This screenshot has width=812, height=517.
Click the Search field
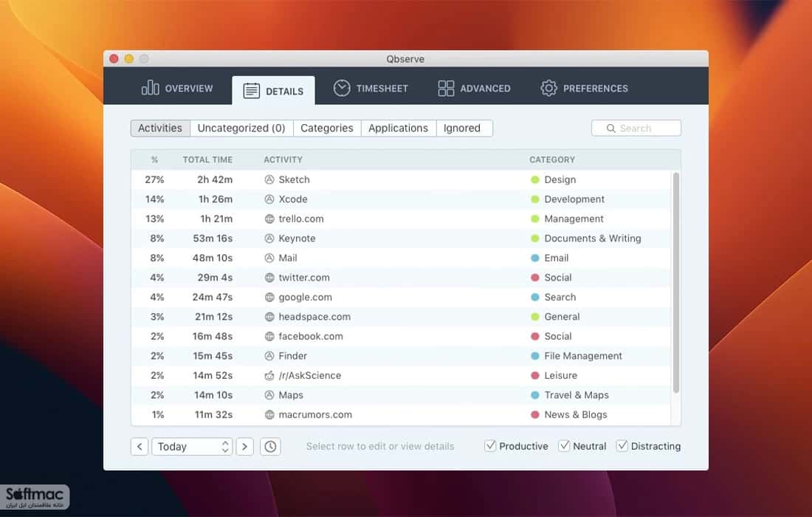pos(636,128)
